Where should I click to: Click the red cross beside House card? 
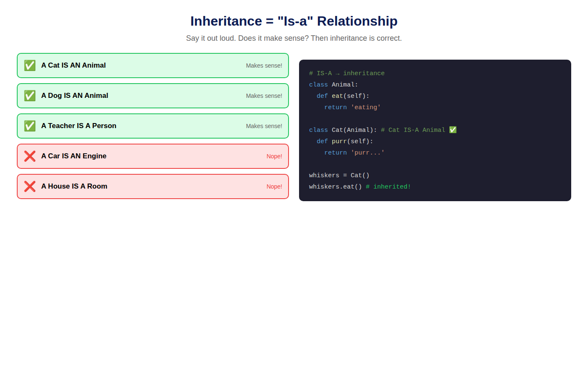[30, 186]
